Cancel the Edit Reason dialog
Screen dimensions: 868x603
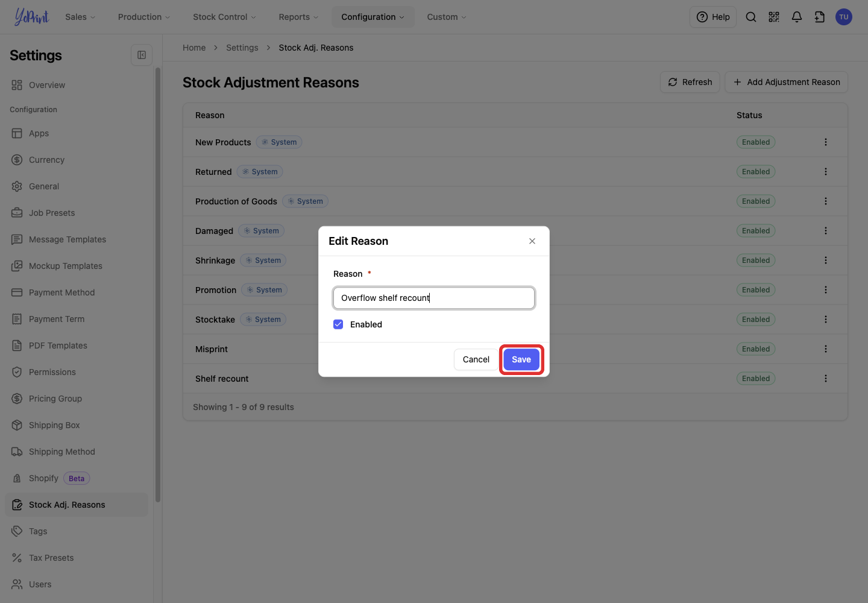tap(476, 359)
